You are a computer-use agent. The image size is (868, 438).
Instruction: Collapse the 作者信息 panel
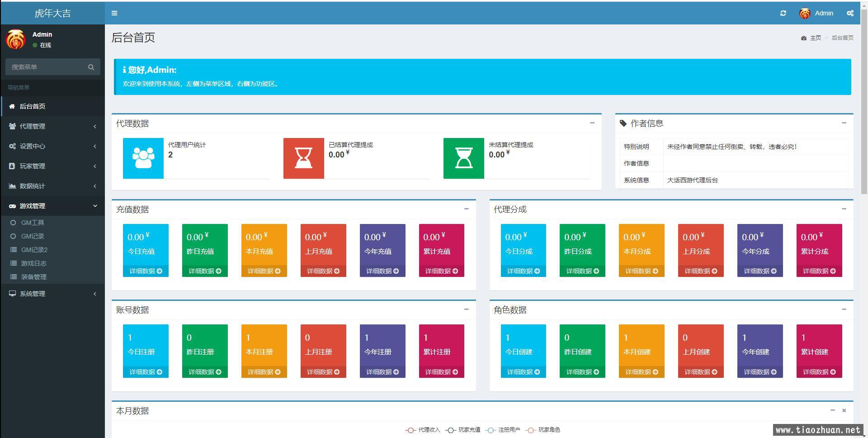pyautogui.click(x=844, y=123)
